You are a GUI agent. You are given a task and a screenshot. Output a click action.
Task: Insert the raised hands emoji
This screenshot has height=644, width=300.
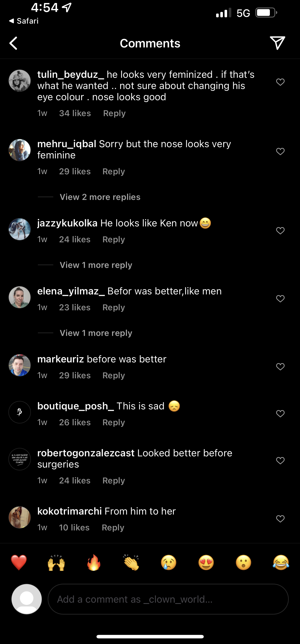click(56, 562)
